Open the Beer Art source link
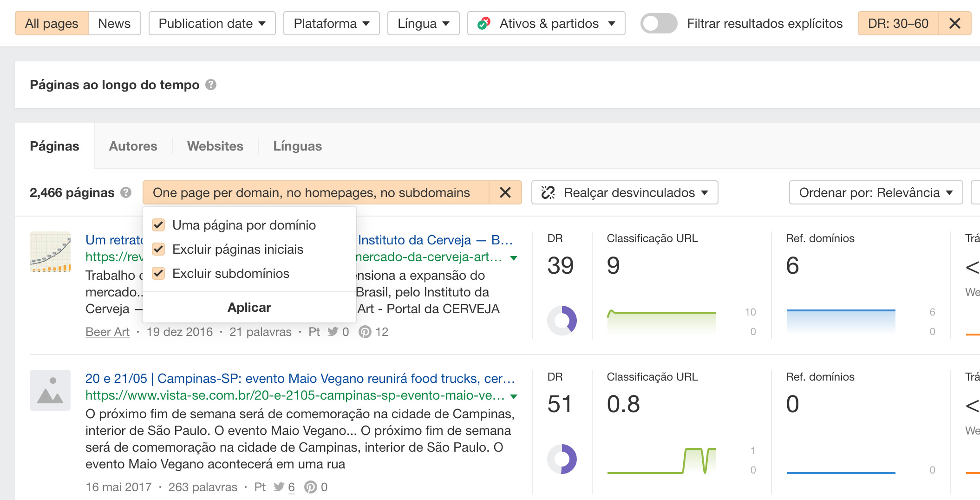Image resolution: width=980 pixels, height=500 pixels. tap(107, 332)
